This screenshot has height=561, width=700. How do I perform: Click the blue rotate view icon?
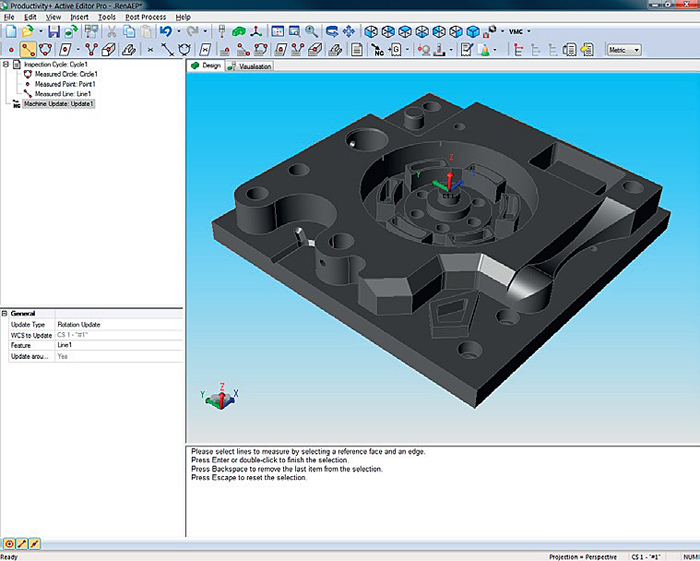tap(332, 31)
